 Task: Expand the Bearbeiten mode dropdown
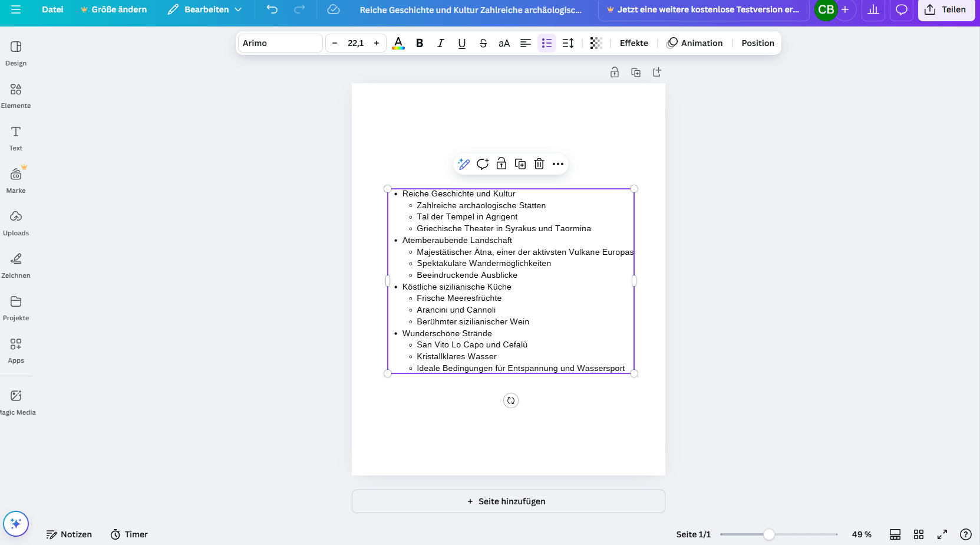coord(205,9)
